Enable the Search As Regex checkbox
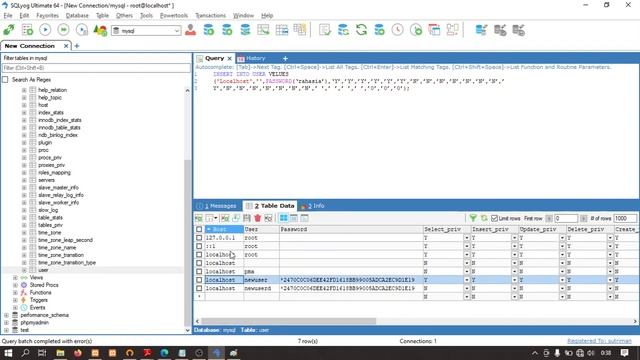The width and height of the screenshot is (640, 360). pos(5,80)
